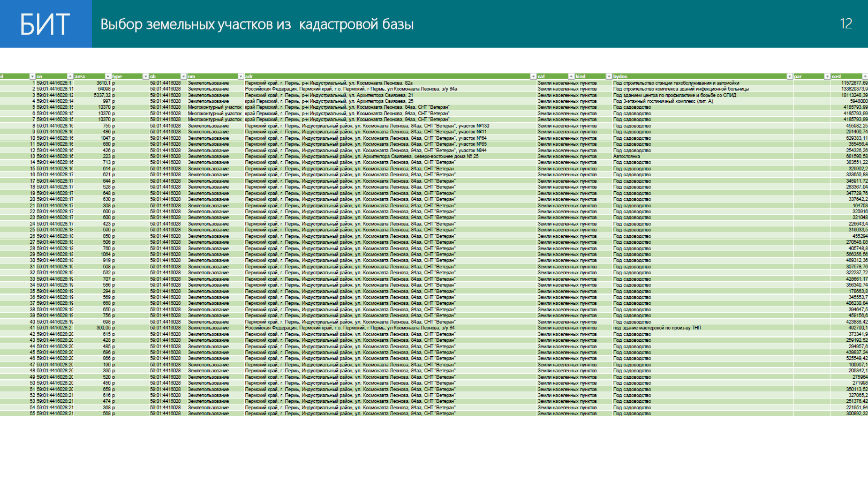This screenshot has width=868, height=488.
Task: Click 'под здание мастерской по произ-ву ТНП'
Action: tap(657, 328)
